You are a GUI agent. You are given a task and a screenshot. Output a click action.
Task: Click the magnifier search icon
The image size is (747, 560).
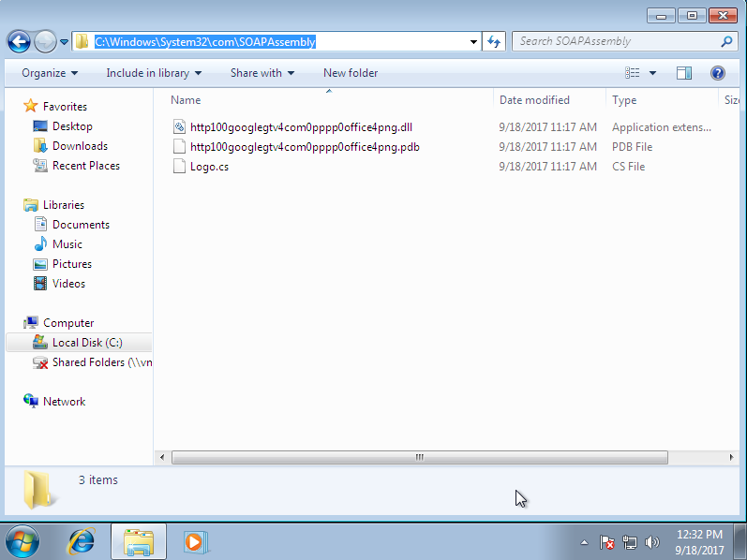(x=726, y=41)
